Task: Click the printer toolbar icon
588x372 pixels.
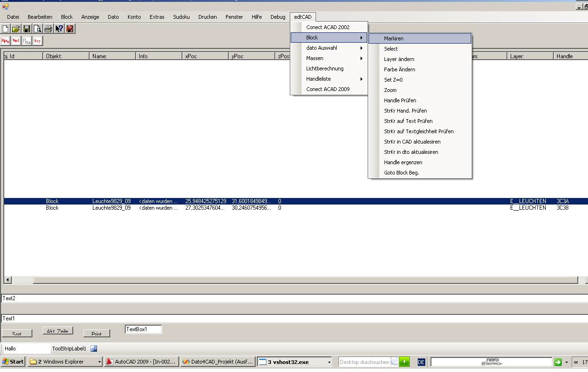Action: [x=48, y=29]
